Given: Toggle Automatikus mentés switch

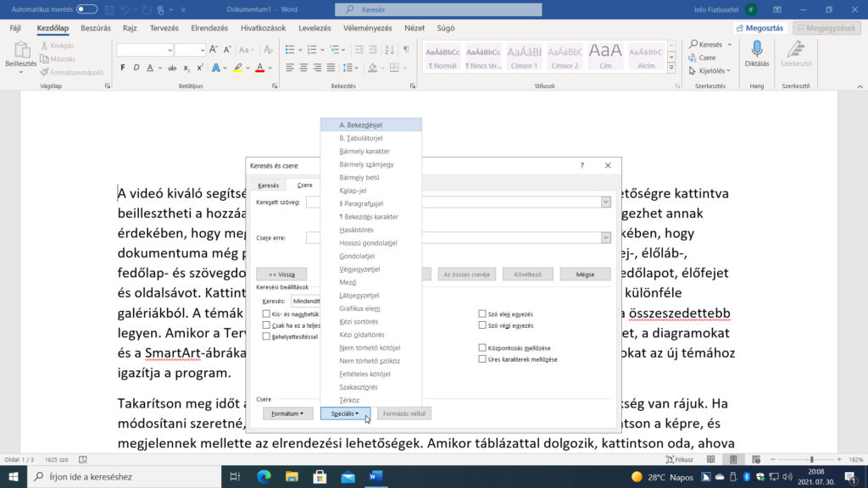Looking at the screenshot, I should (x=87, y=9).
